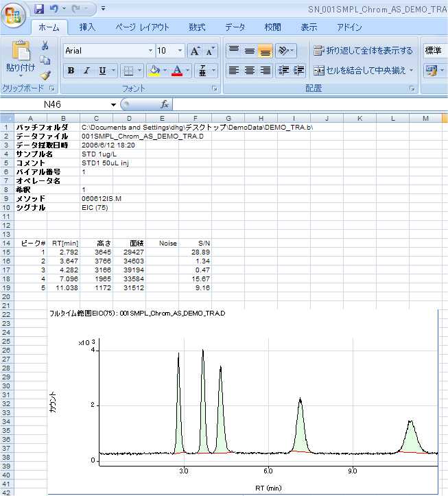Click the formula bar input
Screen dimensions: 448x496
pos(310,104)
